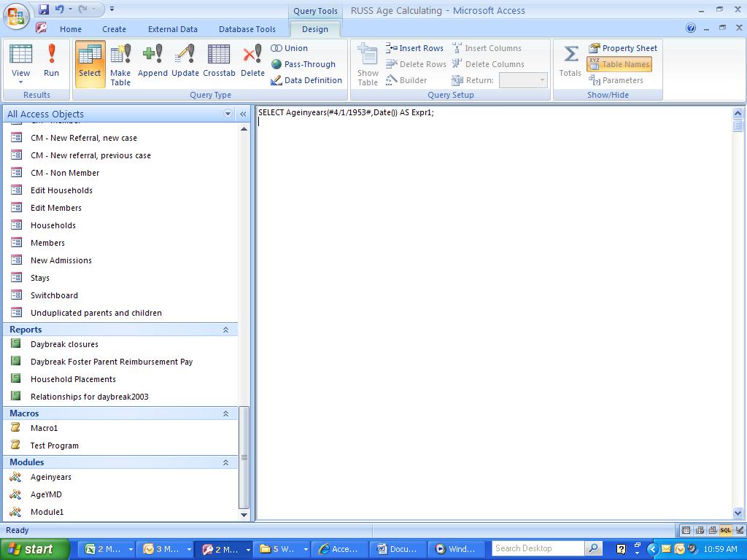Open All Access Objects category dropdown

(228, 114)
